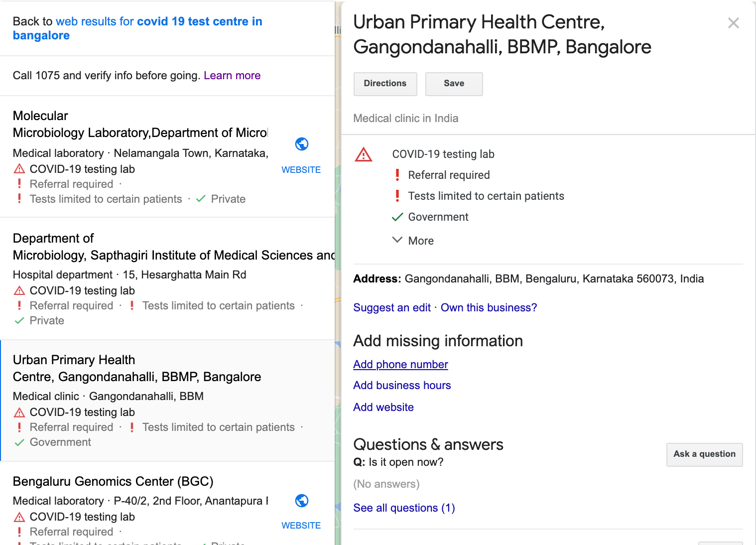Click 'Medical clinic · Gangondanahalli, BBM' text in list
The width and height of the screenshot is (756, 545).
point(108,397)
